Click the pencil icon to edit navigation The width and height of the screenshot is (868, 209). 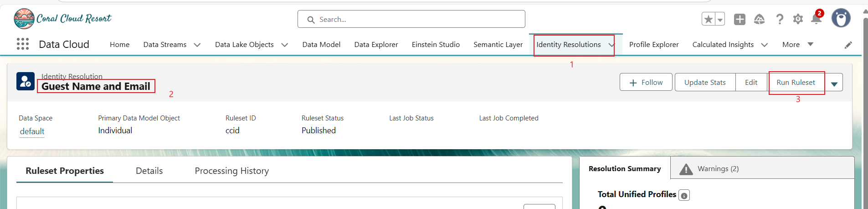848,45
